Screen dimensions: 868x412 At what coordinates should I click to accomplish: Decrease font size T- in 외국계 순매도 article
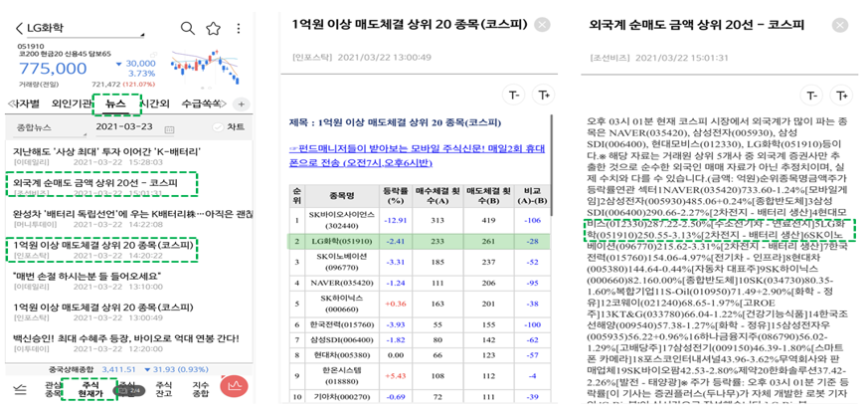coord(812,96)
